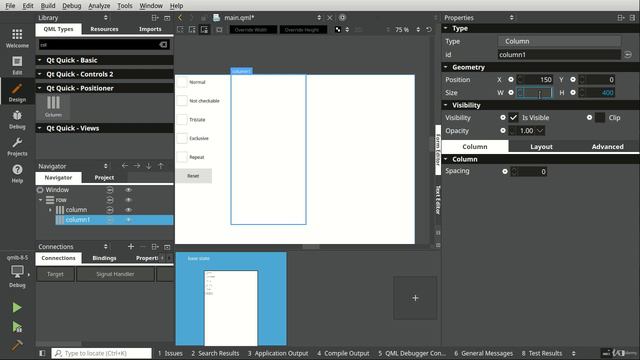Toggle the left sidebar icon

click(42, 353)
